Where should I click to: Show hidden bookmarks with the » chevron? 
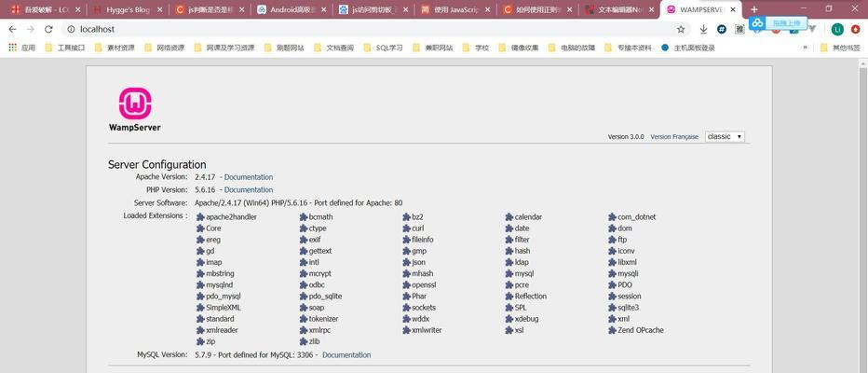tap(805, 48)
